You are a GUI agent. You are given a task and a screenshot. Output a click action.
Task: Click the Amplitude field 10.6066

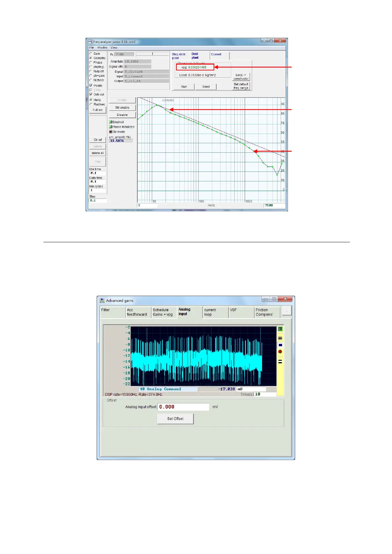pos(137,62)
